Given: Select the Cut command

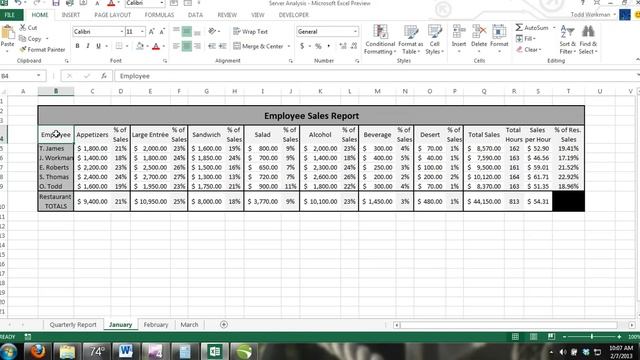Looking at the screenshot, I should point(28,28).
